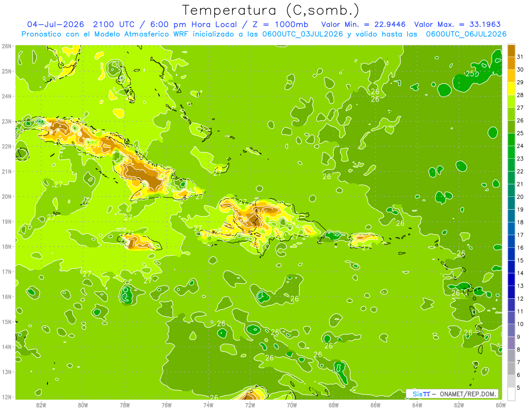Click the colorbar legend label '22'
Viewport: 532px width, 411px height.
pyautogui.click(x=520, y=171)
